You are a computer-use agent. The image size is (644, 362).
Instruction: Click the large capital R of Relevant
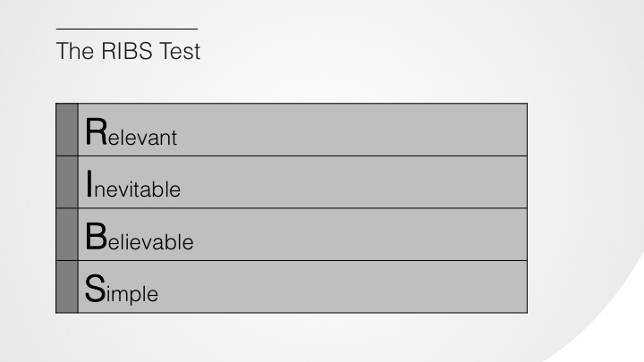click(x=96, y=131)
